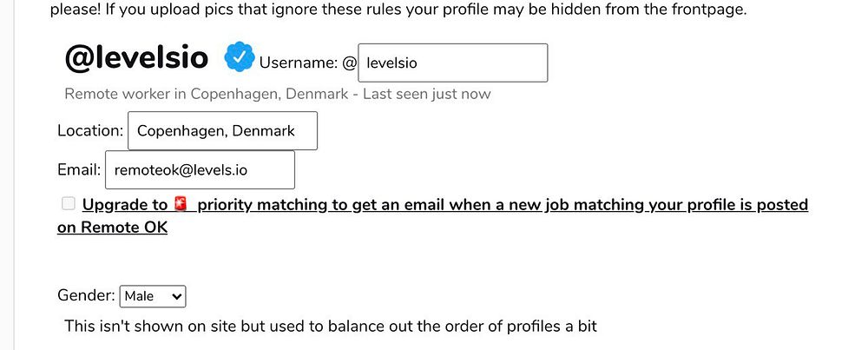Click the 'This isn't shown on site' note
Viewport: 868px width, 350px height.
(x=330, y=327)
